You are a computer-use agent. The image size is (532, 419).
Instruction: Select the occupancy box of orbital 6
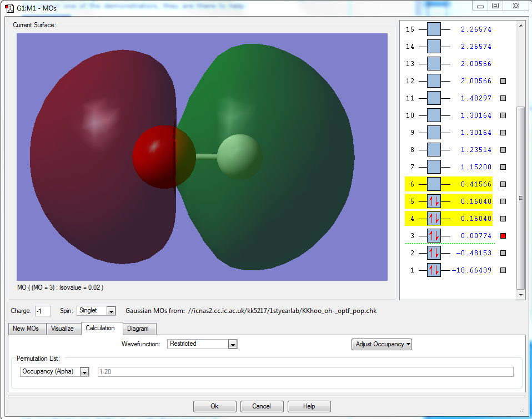(x=434, y=184)
